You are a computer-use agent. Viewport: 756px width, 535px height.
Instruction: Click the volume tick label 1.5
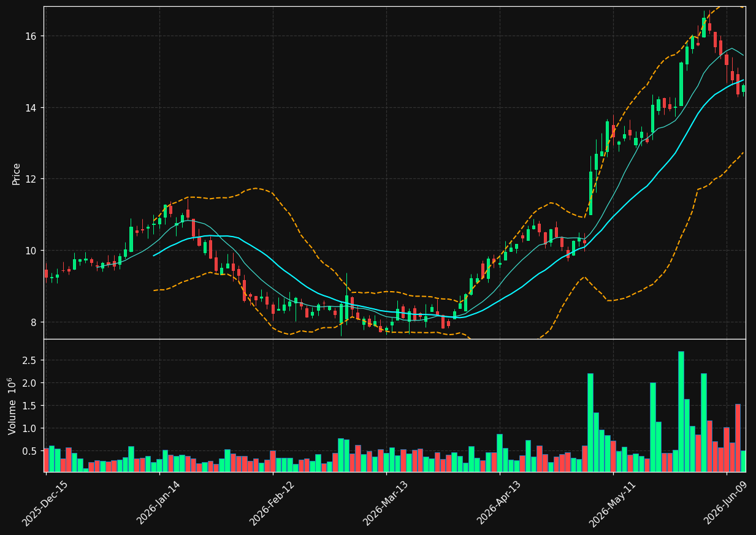click(31, 406)
